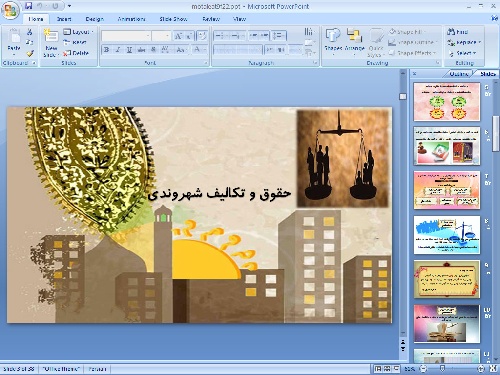Click the Cut scissors icon

(x=30, y=32)
